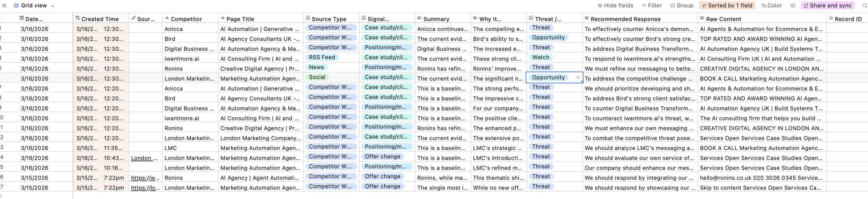Expand the Grid view dropdown chevron
868x199 pixels.
click(x=53, y=6)
